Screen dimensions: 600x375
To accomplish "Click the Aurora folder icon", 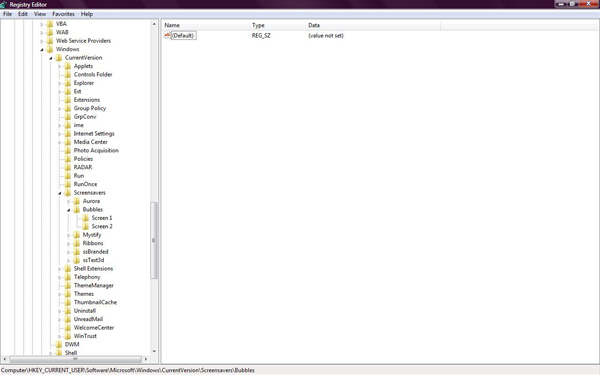I will point(77,201).
